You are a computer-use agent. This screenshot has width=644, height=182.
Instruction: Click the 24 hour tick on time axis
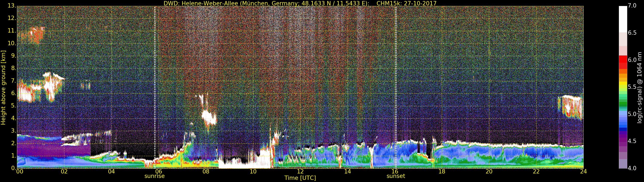pos(583,172)
